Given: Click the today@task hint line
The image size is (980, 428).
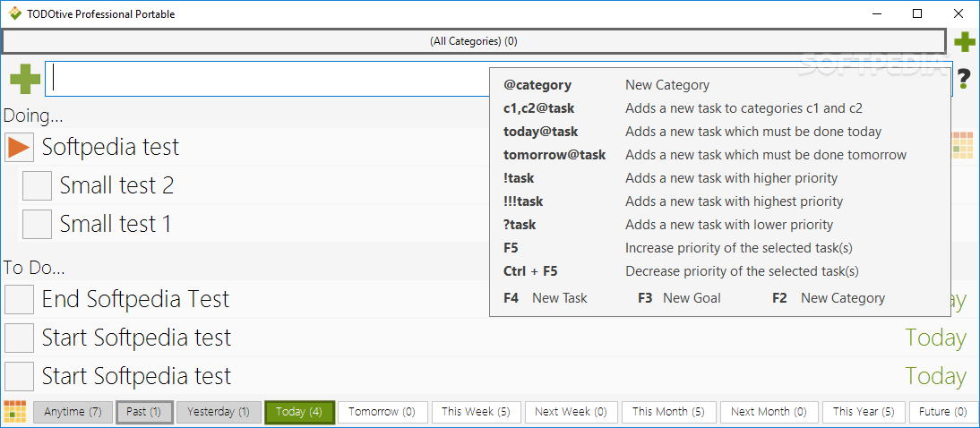Looking at the screenshot, I should pyautogui.click(x=692, y=132).
